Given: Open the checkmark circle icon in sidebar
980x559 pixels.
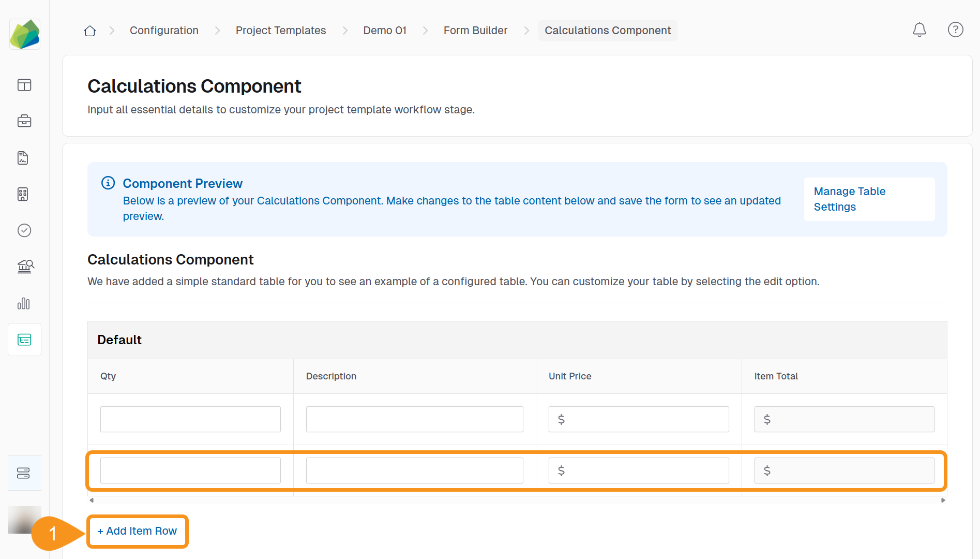Looking at the screenshot, I should (24, 230).
